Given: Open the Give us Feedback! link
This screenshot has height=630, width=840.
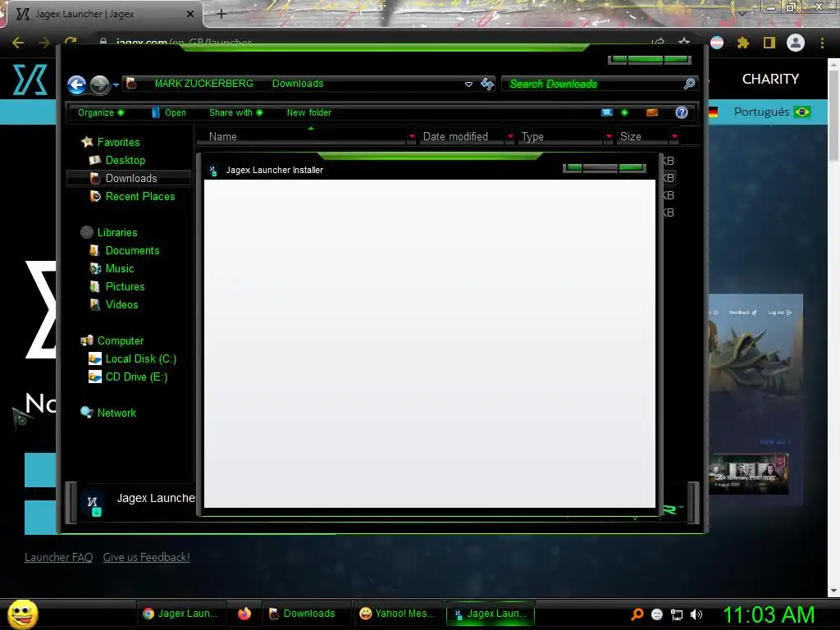Looking at the screenshot, I should click(x=146, y=557).
